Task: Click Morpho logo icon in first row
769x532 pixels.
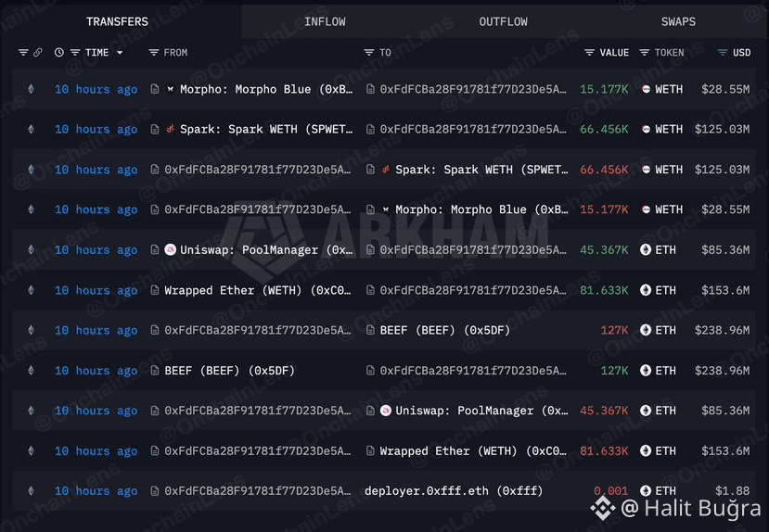Action: (170, 89)
